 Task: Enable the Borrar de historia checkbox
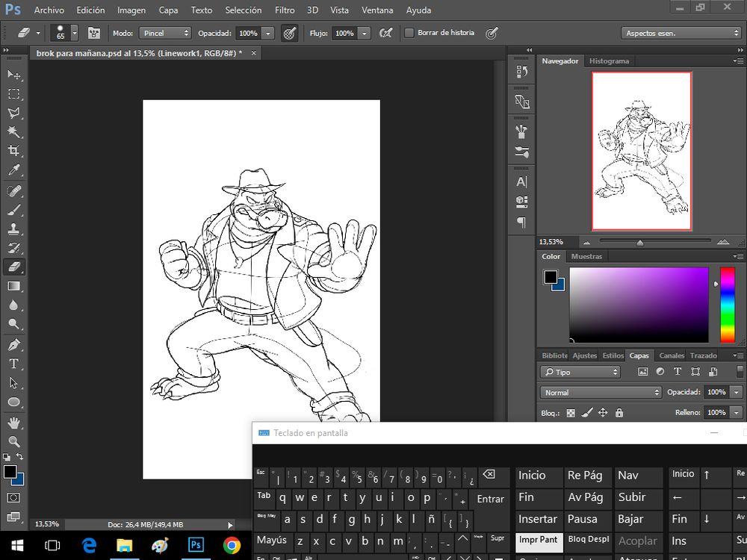point(409,33)
